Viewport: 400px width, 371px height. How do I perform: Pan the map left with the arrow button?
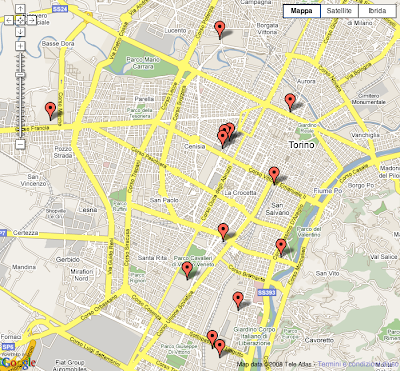[9, 20]
